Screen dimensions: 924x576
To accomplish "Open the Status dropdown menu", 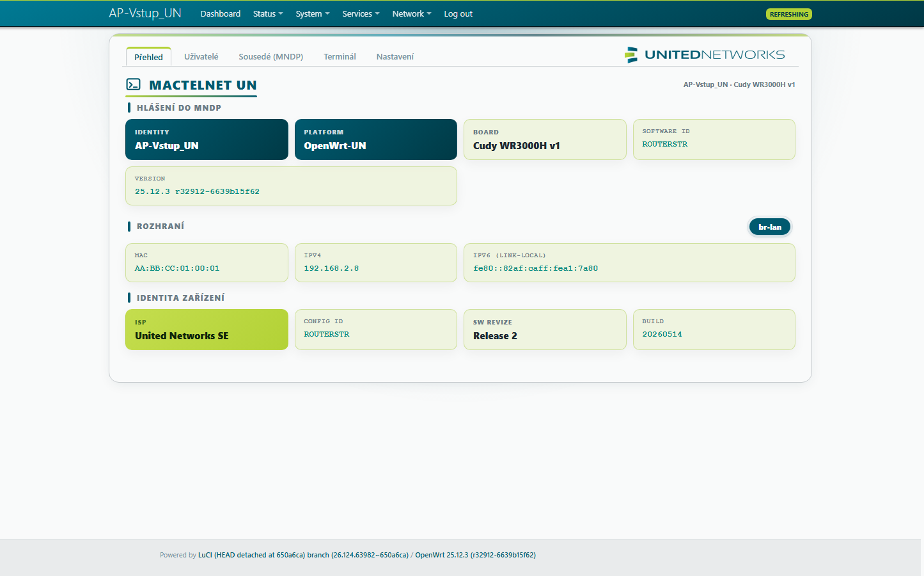I will pos(268,13).
